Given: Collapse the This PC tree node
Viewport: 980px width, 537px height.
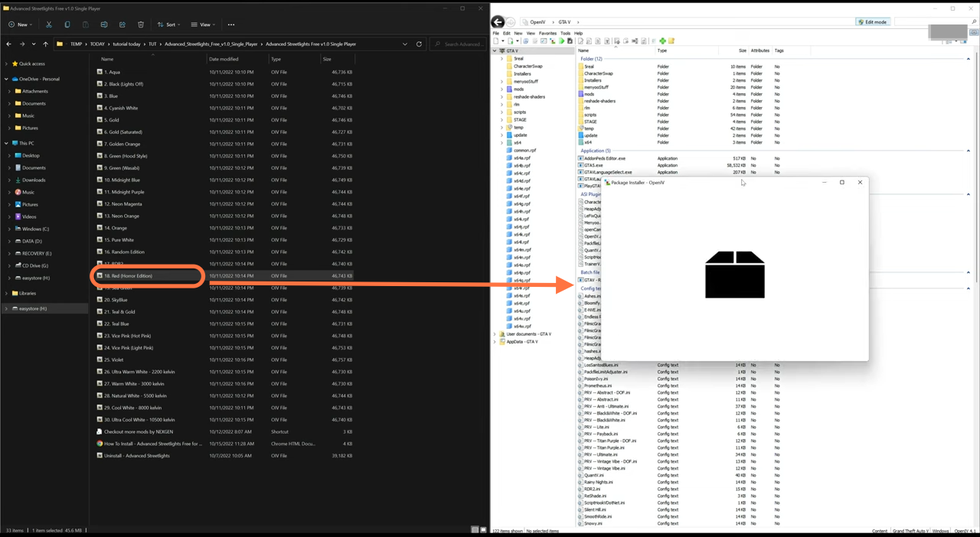Looking at the screenshot, I should (7, 143).
